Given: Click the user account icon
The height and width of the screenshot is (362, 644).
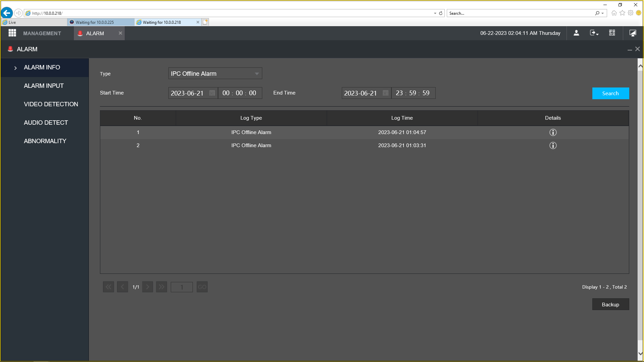Looking at the screenshot, I should coord(576,33).
